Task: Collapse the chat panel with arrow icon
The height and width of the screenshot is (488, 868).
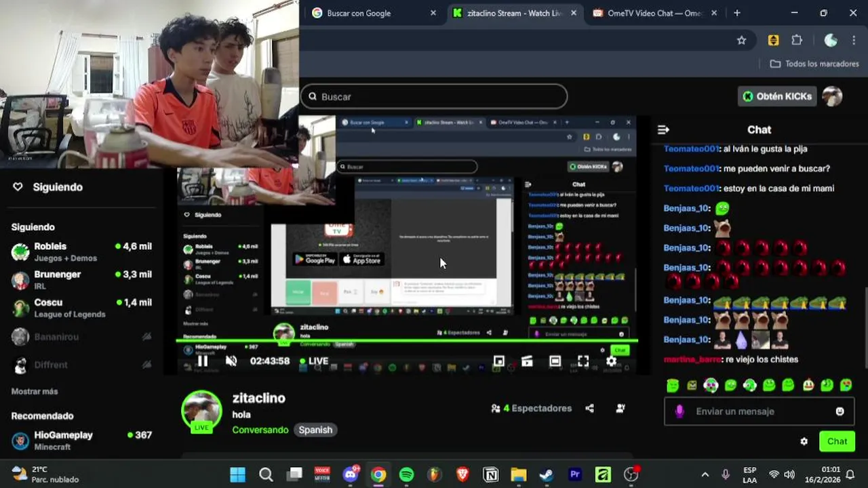Action: 664,129
